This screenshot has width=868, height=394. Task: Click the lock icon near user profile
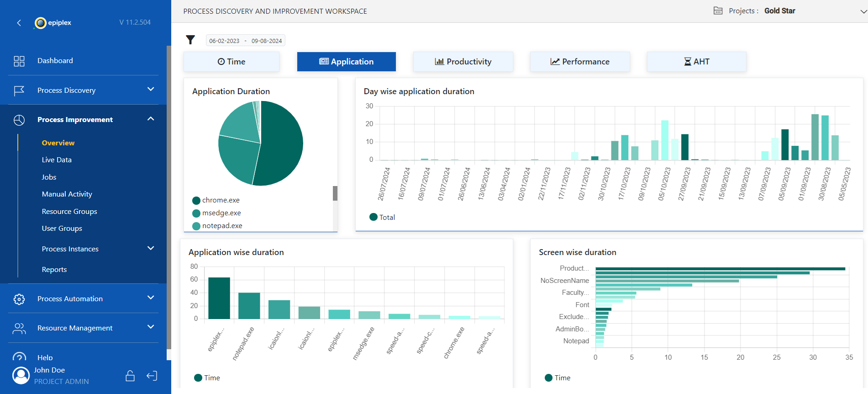(x=130, y=376)
